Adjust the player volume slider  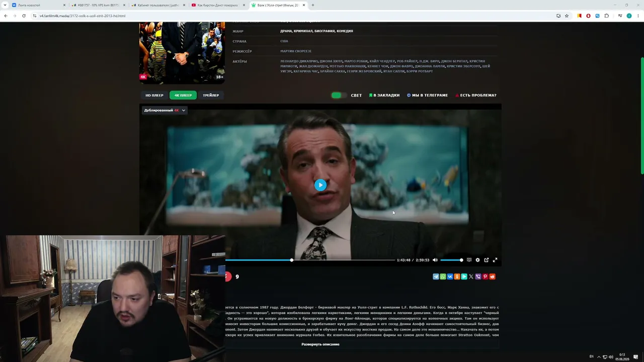[451, 260]
